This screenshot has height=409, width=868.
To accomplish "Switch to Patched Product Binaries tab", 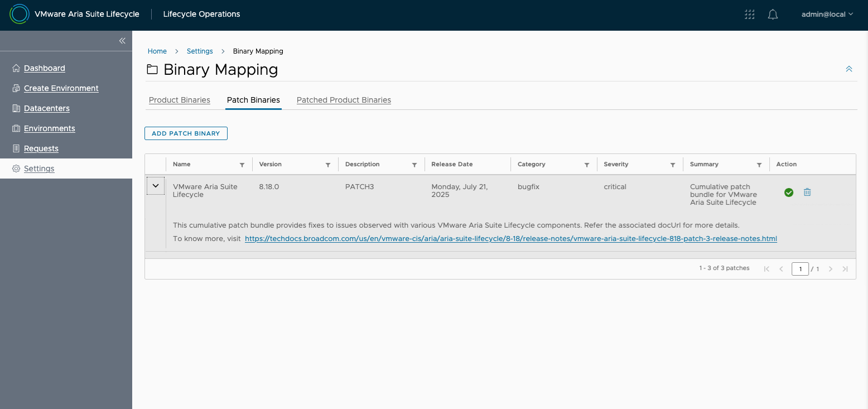I will click(344, 100).
